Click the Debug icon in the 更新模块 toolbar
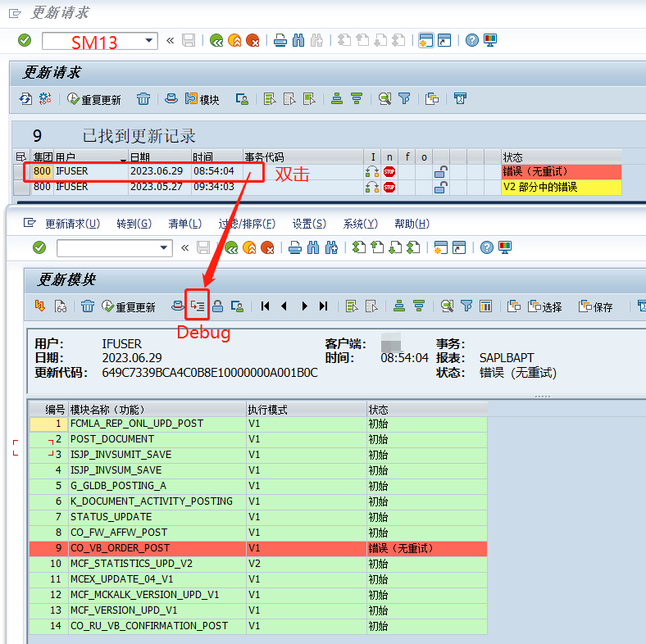646x644 pixels. (x=198, y=306)
